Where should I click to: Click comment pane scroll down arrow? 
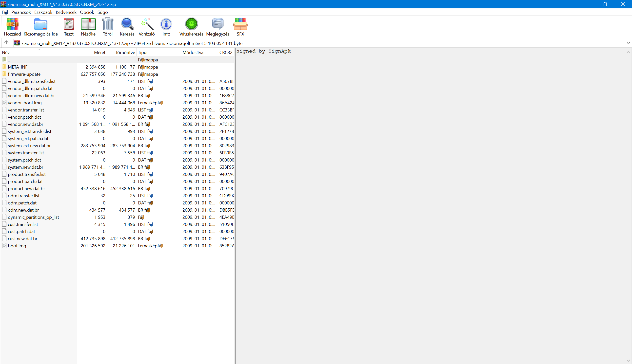click(x=628, y=361)
